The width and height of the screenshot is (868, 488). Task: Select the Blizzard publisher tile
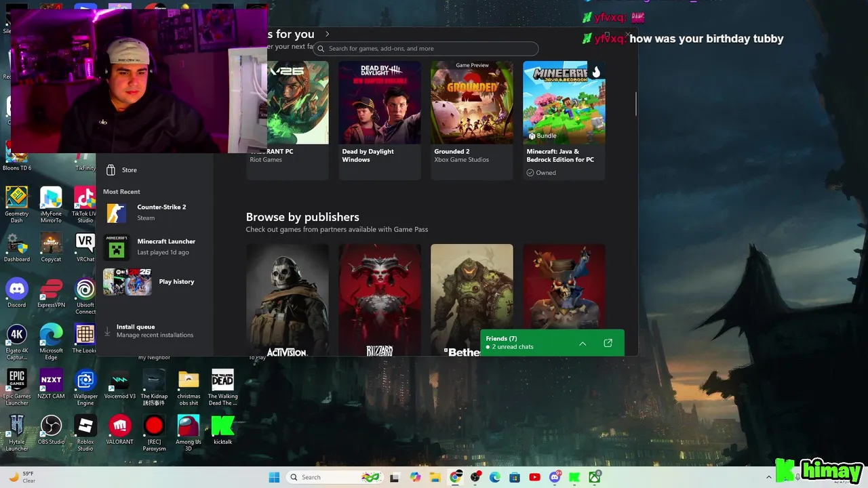(380, 300)
